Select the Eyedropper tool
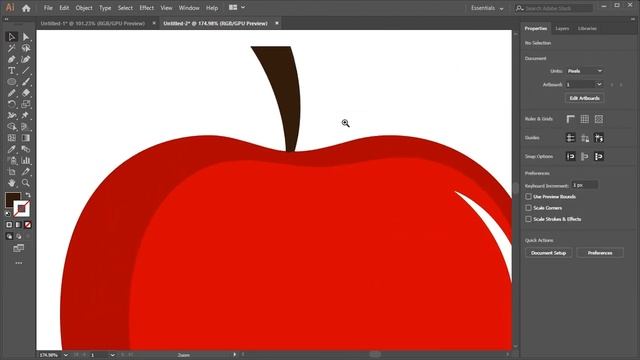The height and width of the screenshot is (360, 640). click(12, 149)
